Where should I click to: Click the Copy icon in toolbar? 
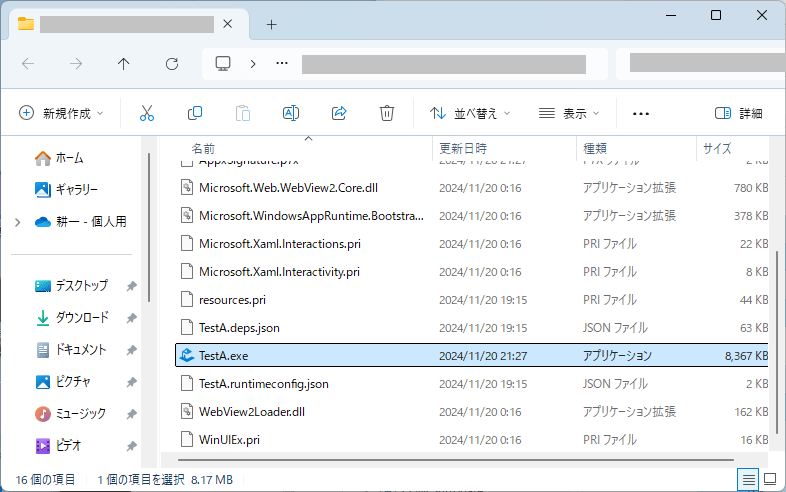point(194,113)
